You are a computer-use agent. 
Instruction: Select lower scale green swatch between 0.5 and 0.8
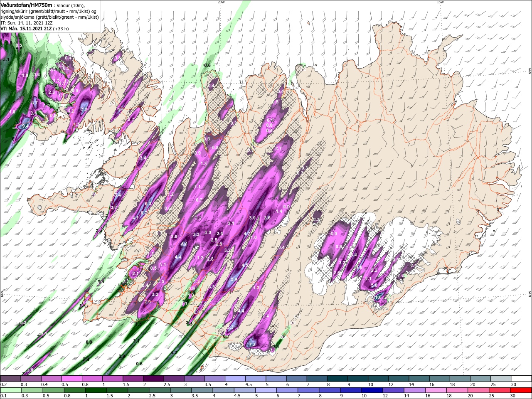pyautogui.click(x=53, y=390)
